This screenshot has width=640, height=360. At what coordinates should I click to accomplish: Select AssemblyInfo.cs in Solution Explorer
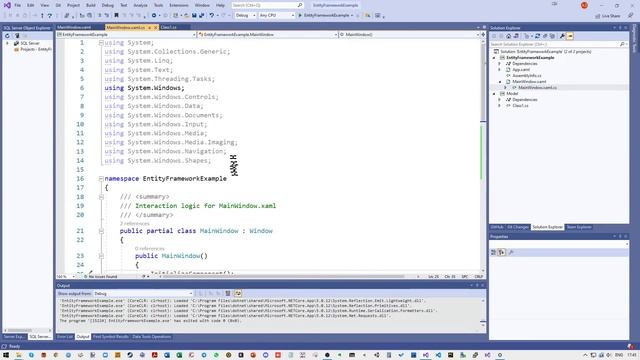[527, 76]
